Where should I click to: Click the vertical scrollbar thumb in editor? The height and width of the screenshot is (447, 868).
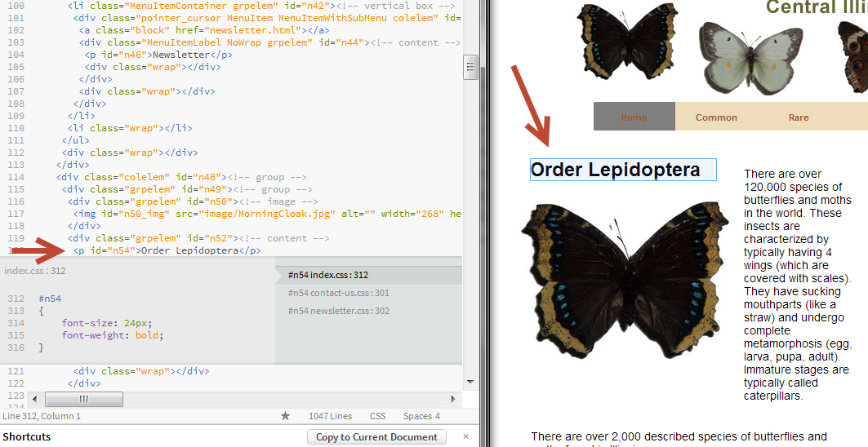pyautogui.click(x=470, y=67)
